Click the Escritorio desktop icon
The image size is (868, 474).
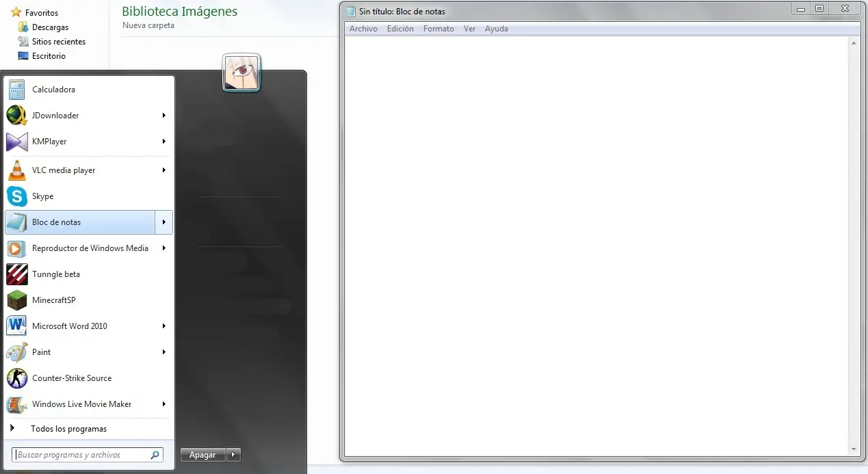pos(23,56)
